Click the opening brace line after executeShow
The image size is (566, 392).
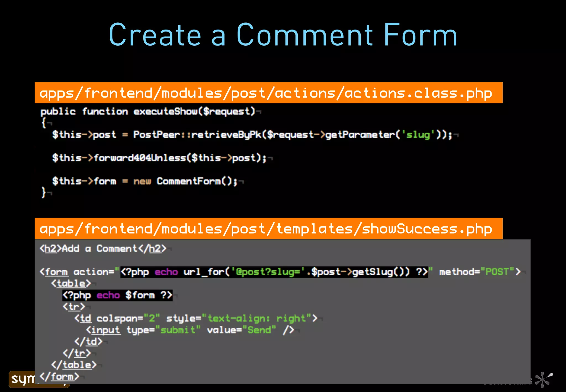44,123
